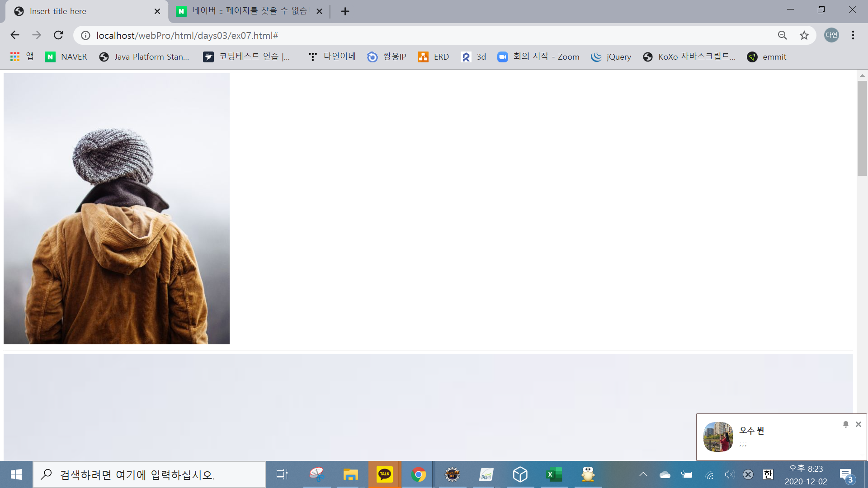Screen dimensions: 868x488
Task: Open a new browser tab
Action: [x=345, y=11]
